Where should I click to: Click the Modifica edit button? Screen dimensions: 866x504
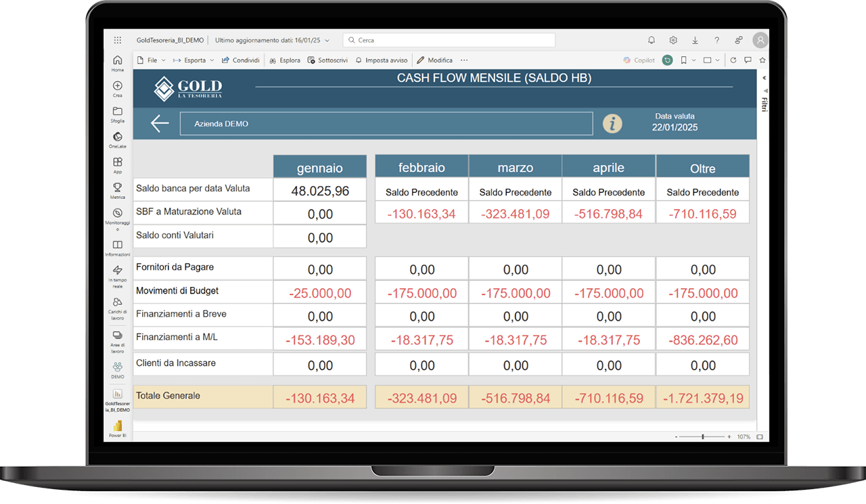[435, 60]
